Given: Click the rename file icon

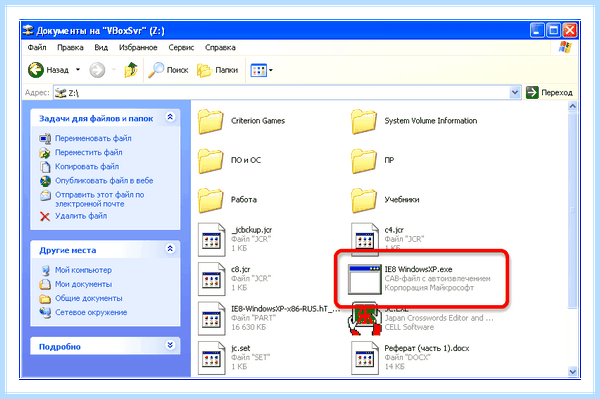Looking at the screenshot, I should tap(45, 138).
